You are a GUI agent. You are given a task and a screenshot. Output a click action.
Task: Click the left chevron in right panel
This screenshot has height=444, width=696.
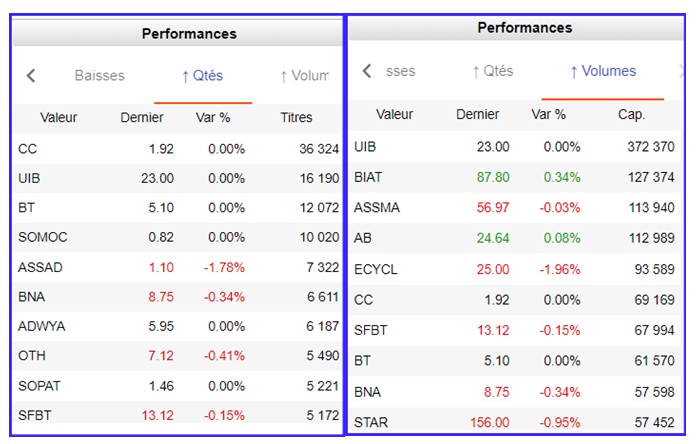(367, 71)
